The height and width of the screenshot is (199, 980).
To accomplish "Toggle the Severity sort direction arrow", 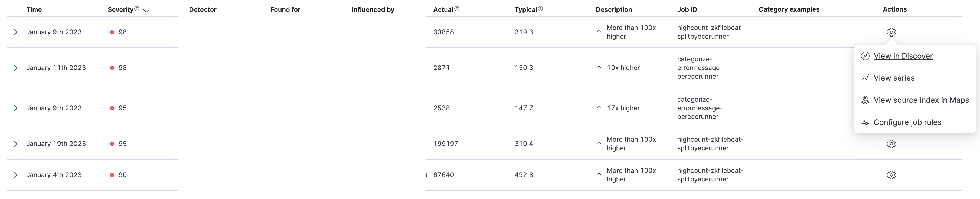I will (146, 9).
